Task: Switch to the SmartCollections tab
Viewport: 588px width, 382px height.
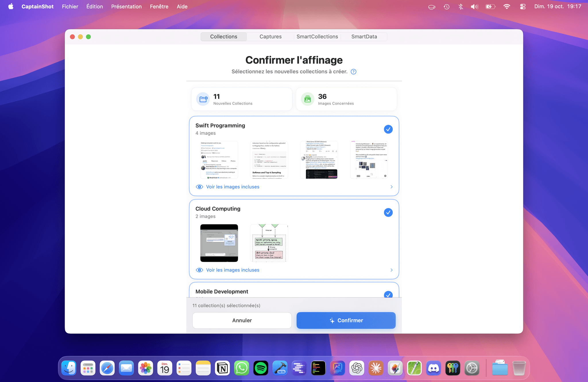Action: click(x=317, y=37)
